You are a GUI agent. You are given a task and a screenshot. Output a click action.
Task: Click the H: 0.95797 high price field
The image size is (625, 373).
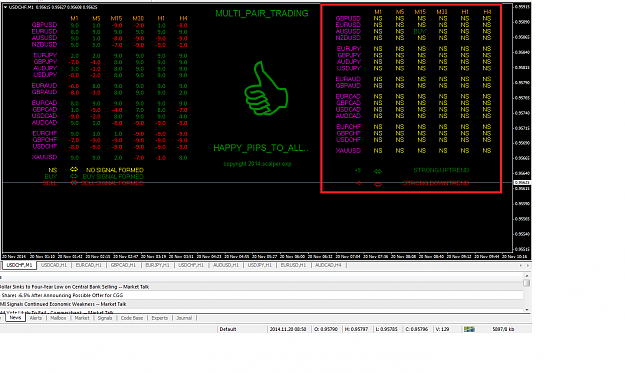pos(356,329)
